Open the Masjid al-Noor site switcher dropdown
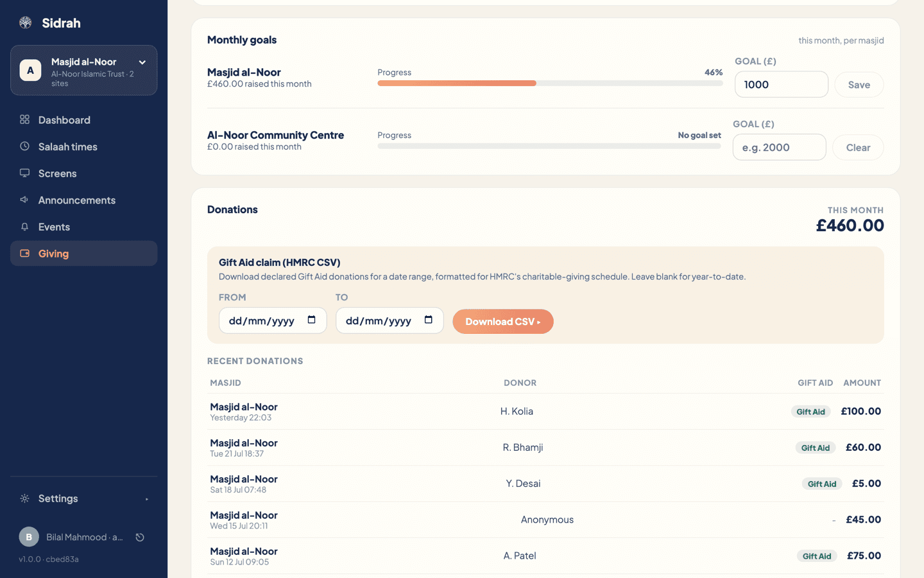Viewport: 924px width, 578px height. click(x=83, y=70)
